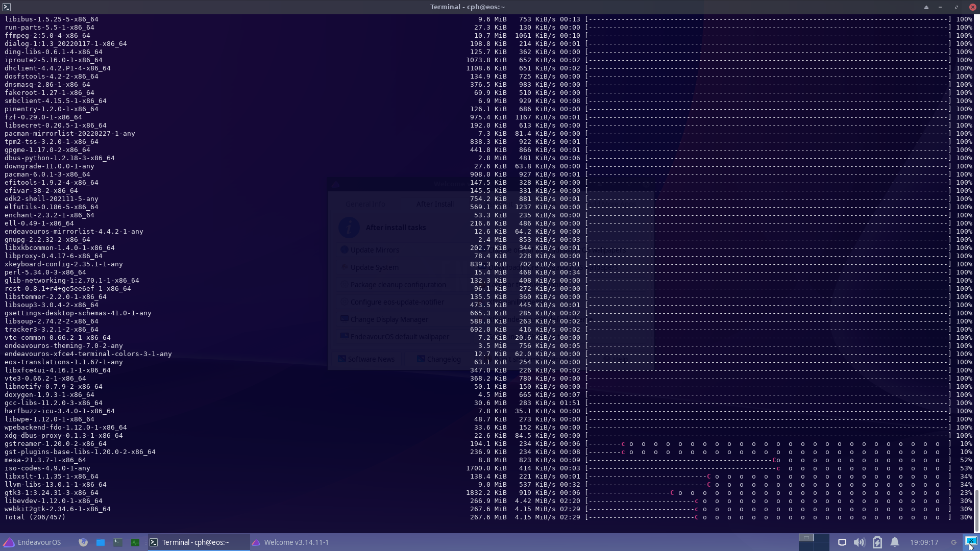Viewport: 980px width, 551px height.
Task: Click 'doxygen-1.9.3-1-x86_64' package name
Action: click(49, 395)
